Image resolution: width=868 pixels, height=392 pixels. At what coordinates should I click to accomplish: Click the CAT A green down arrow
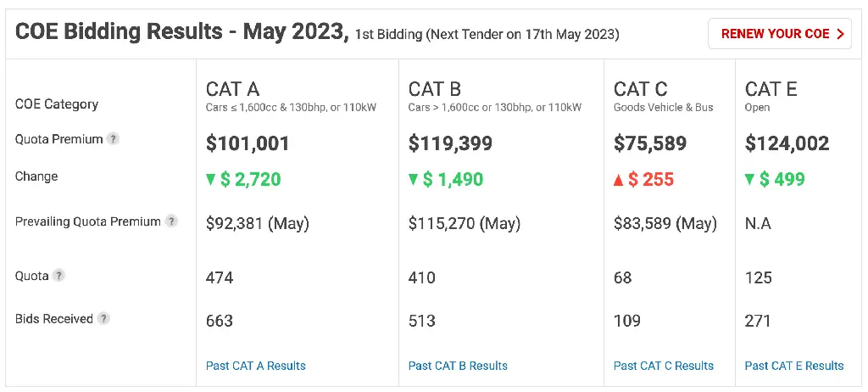(x=210, y=180)
